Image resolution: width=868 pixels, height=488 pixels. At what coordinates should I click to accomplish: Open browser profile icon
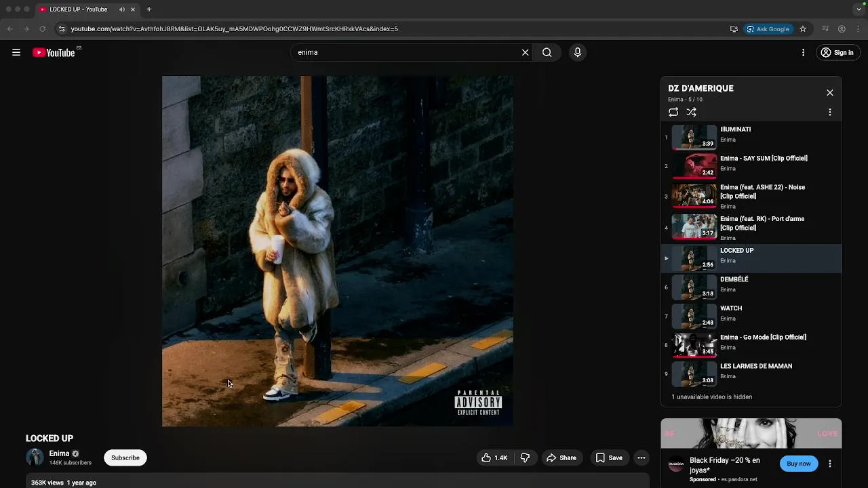[x=842, y=29]
